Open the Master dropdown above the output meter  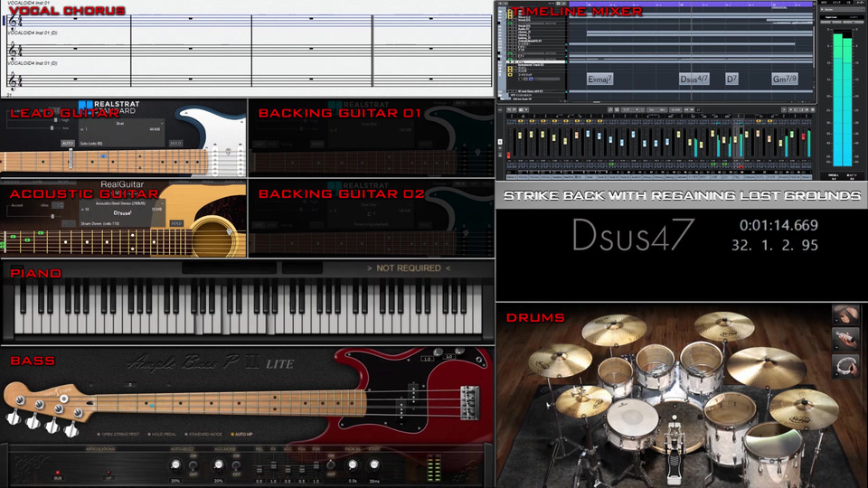(x=843, y=9)
